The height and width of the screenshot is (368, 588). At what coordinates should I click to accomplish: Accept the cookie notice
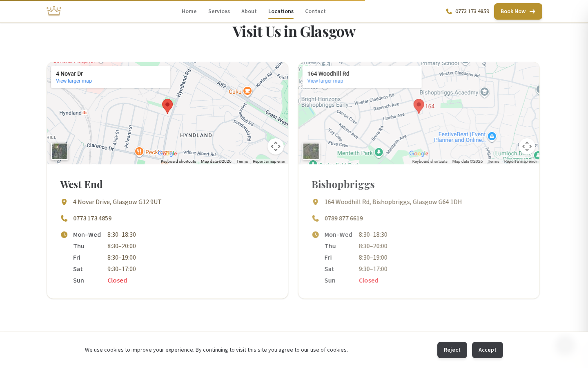click(487, 350)
